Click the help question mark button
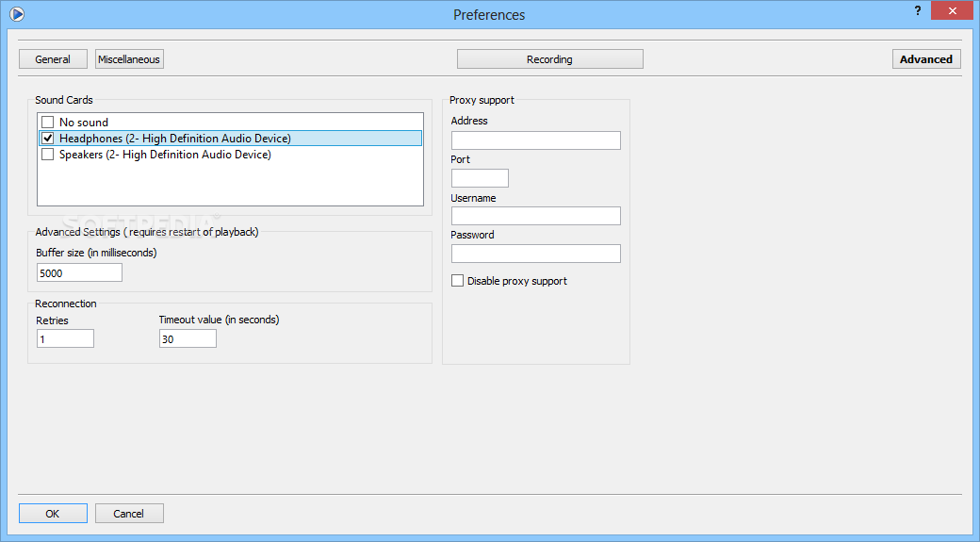This screenshot has height=542, width=980. click(918, 10)
